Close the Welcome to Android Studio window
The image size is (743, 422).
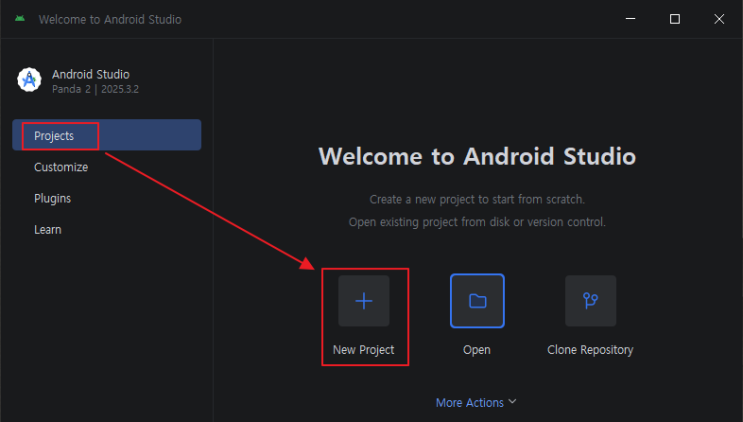tap(719, 19)
